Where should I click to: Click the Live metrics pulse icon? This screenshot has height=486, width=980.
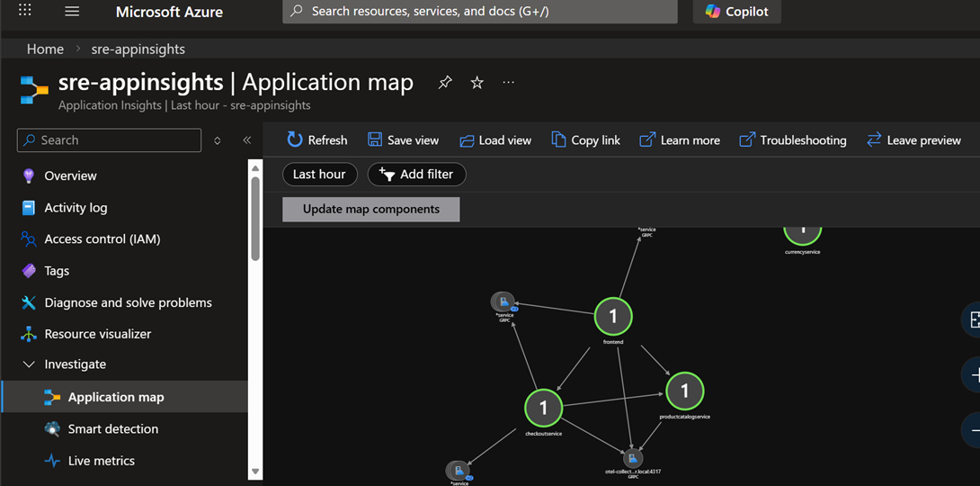click(x=52, y=461)
